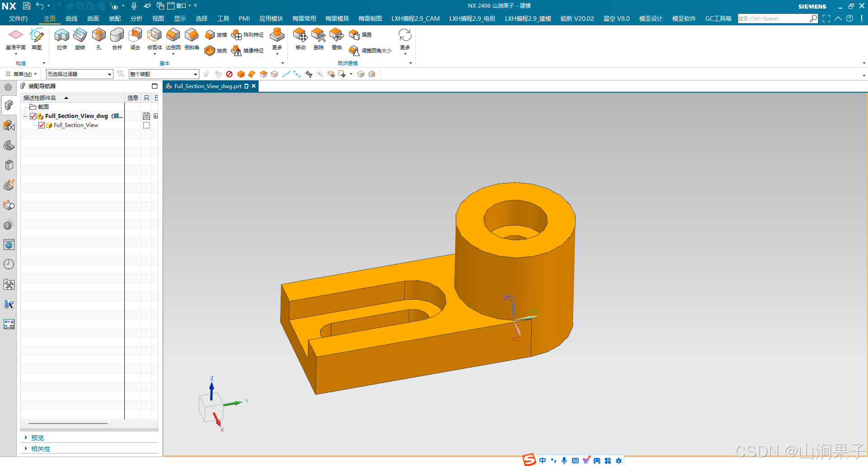Close the Full_Section_View_dwg.prt tab
The height and width of the screenshot is (466, 868).
254,86
